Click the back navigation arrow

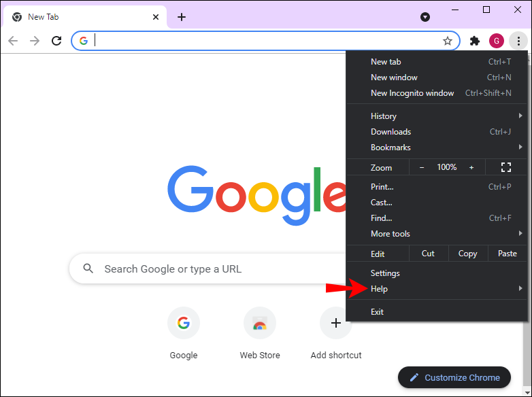(13, 41)
